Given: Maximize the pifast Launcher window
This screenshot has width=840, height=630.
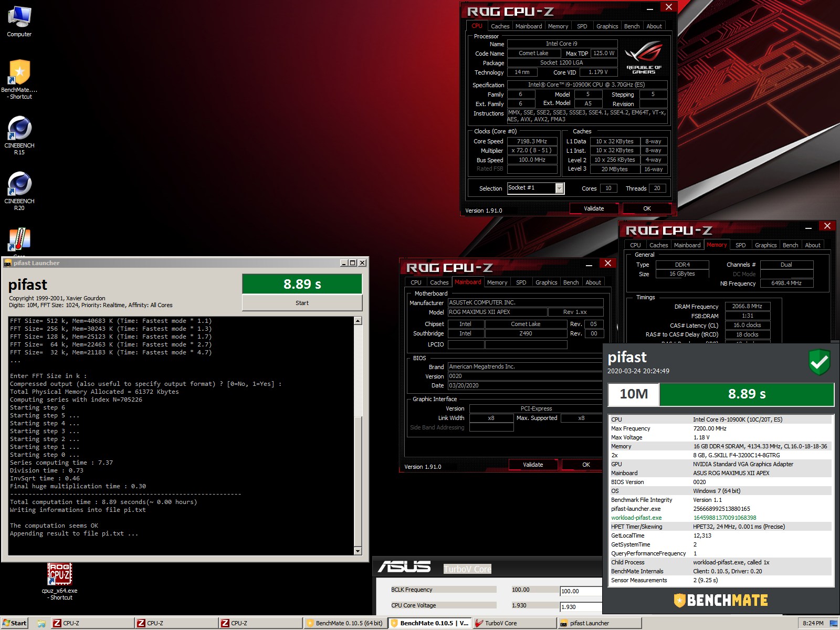Looking at the screenshot, I should [x=352, y=262].
